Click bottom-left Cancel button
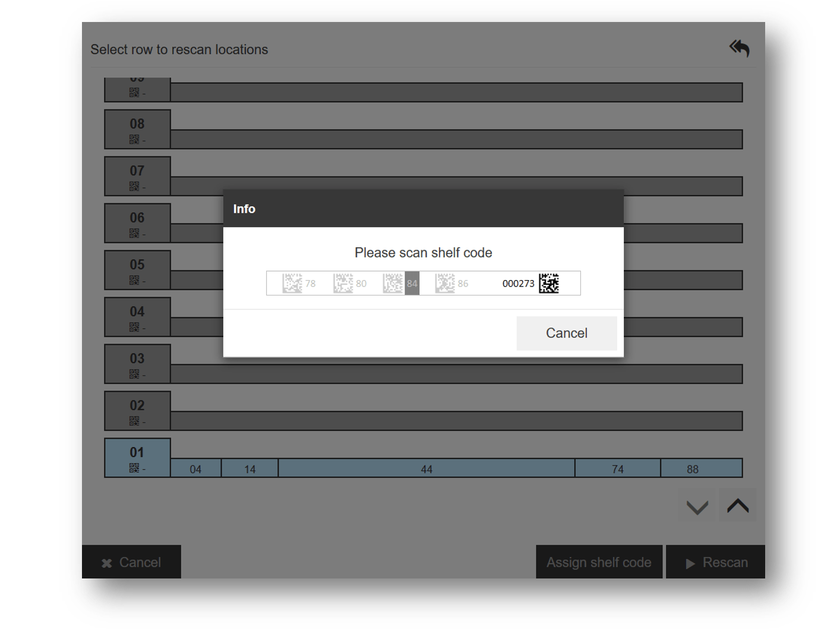840x629 pixels. (x=131, y=562)
